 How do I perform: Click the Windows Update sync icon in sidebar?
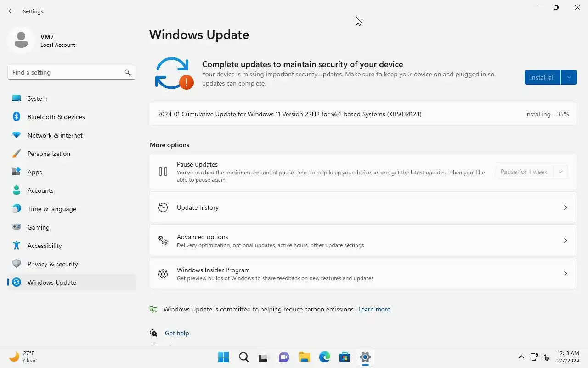pyautogui.click(x=17, y=282)
